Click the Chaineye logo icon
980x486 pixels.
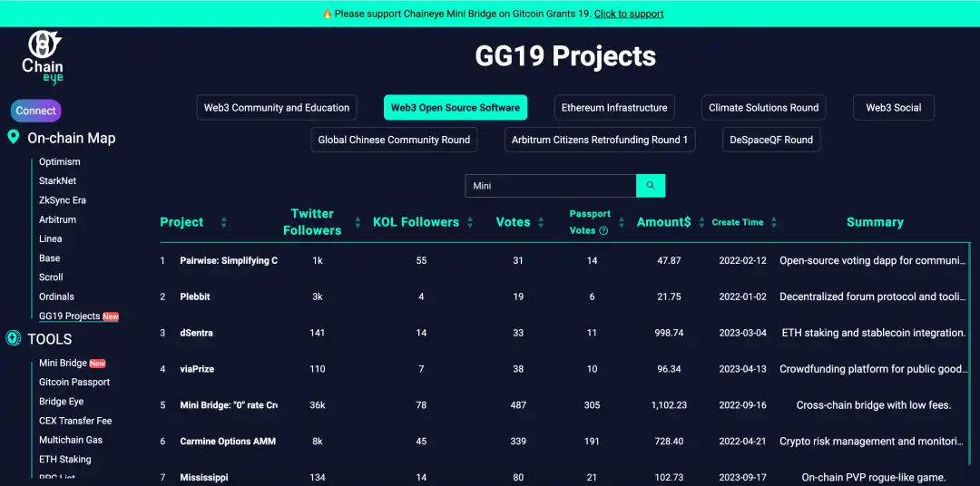(x=42, y=45)
